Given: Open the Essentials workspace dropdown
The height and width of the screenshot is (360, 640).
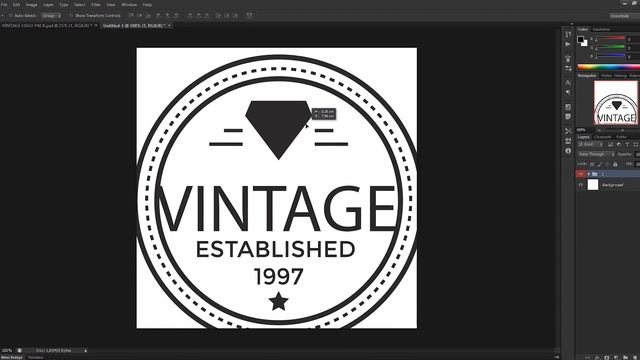Looking at the screenshot, I should click(625, 16).
